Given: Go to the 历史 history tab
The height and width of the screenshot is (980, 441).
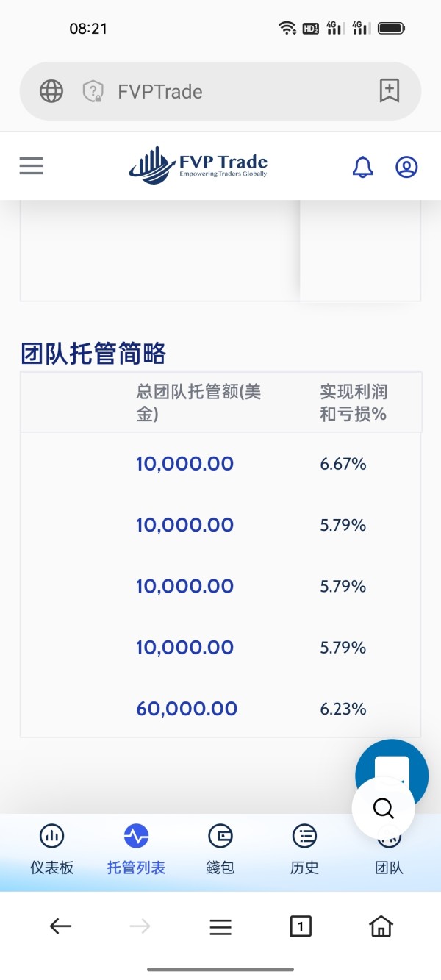Looking at the screenshot, I should click(304, 851).
